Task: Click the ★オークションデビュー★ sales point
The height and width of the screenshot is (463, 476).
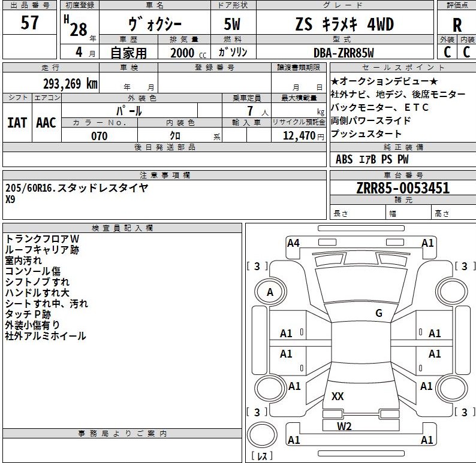Action: coord(384,81)
